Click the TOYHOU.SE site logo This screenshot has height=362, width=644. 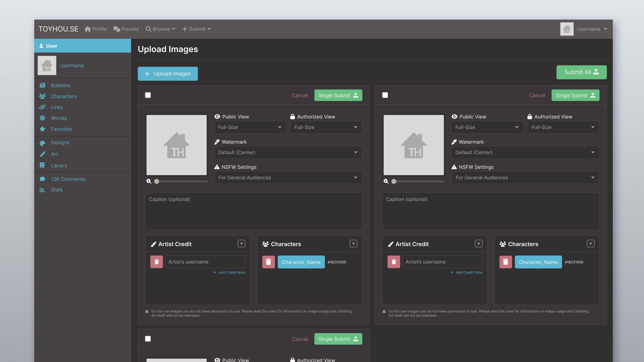(x=58, y=29)
